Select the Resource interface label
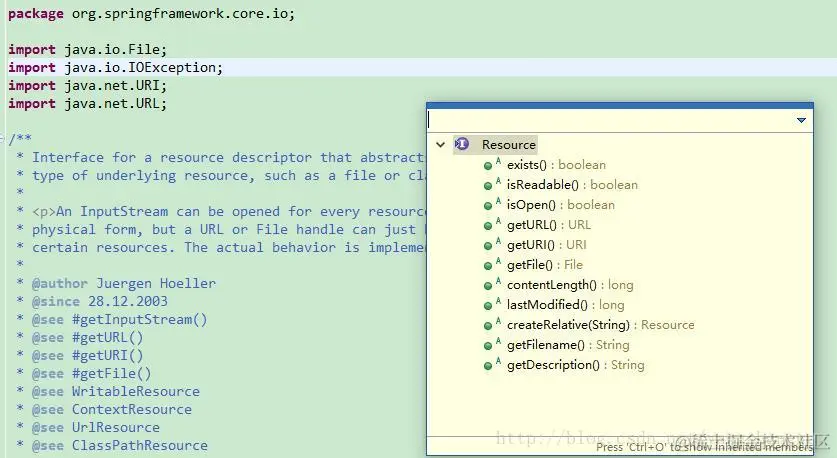837x458 pixels. [x=509, y=145]
